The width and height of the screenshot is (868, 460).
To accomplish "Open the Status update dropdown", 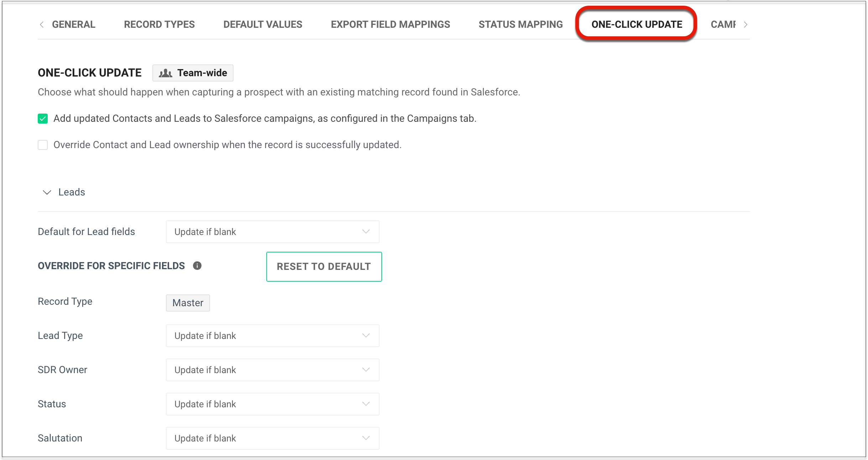I will pyautogui.click(x=272, y=404).
